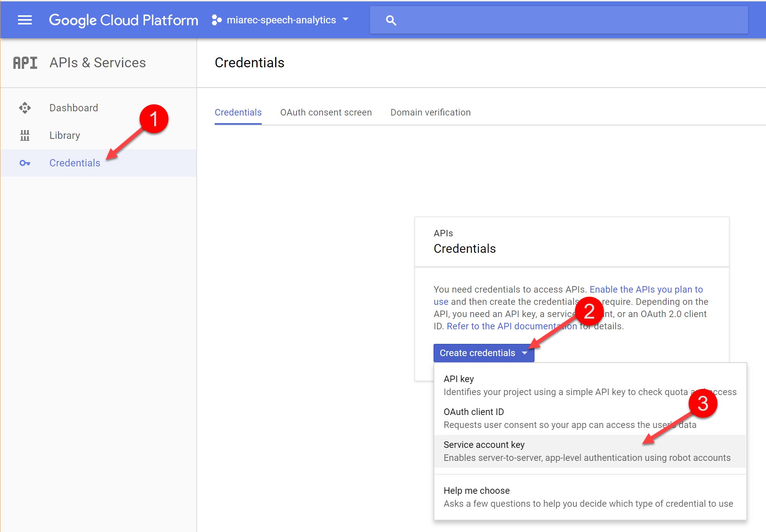Click the Create credentials button
This screenshot has width=766, height=532.
[484, 353]
